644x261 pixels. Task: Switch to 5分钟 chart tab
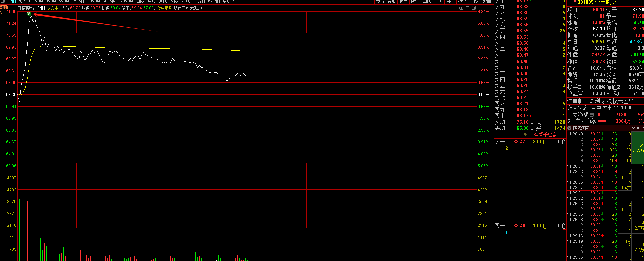(64, 2)
